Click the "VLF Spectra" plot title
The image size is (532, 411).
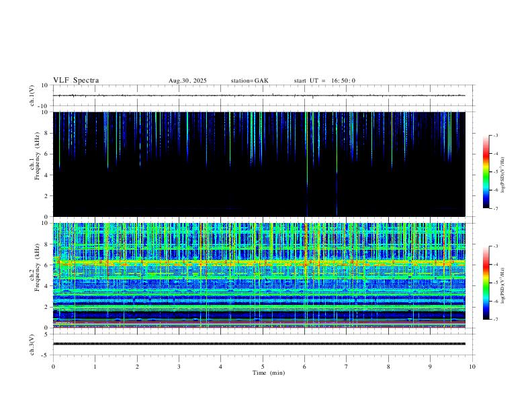[x=76, y=81]
